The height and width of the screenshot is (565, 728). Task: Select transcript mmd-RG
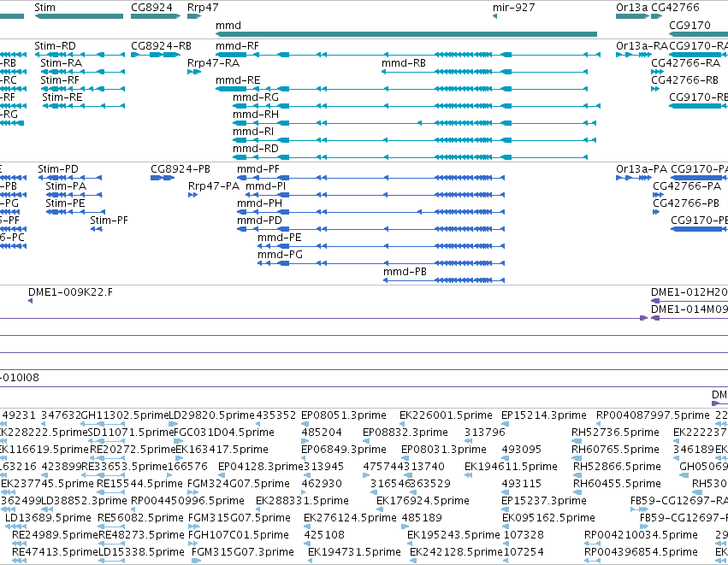(x=417, y=106)
